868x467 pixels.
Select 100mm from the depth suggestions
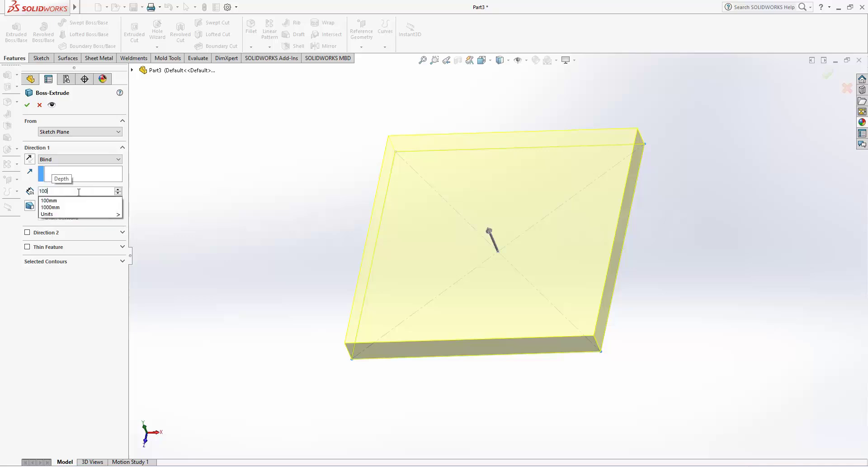click(x=49, y=201)
